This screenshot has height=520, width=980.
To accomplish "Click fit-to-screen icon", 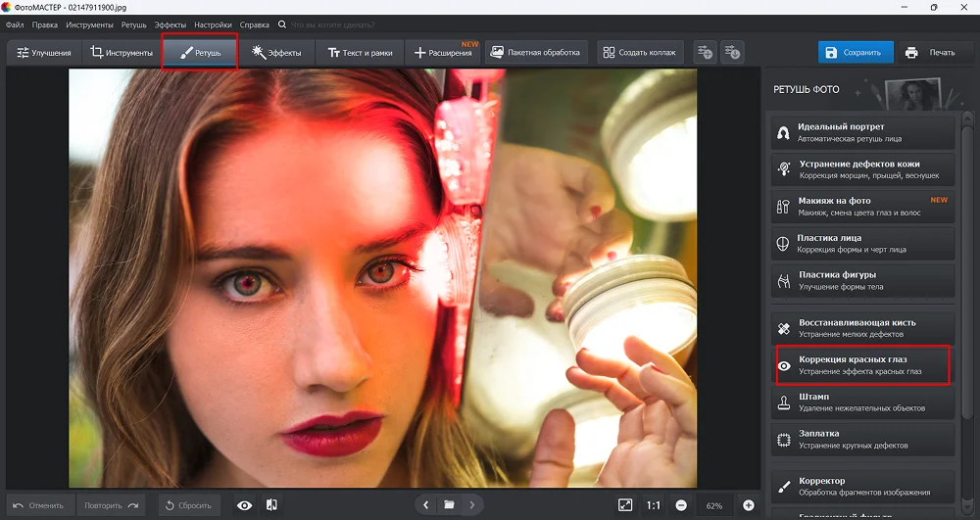I will [625, 505].
